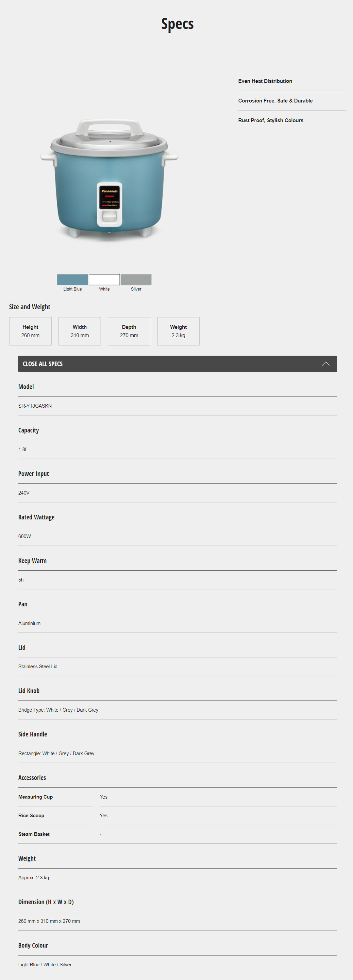
Task: Collapse the Power Input section heading
Action: tap(33, 474)
